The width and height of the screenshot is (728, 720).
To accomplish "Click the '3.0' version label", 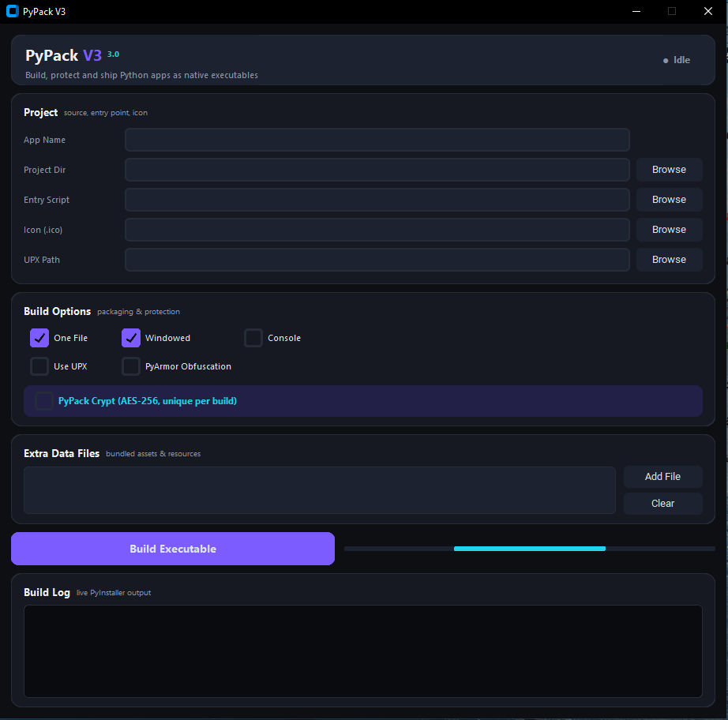I will pos(113,54).
